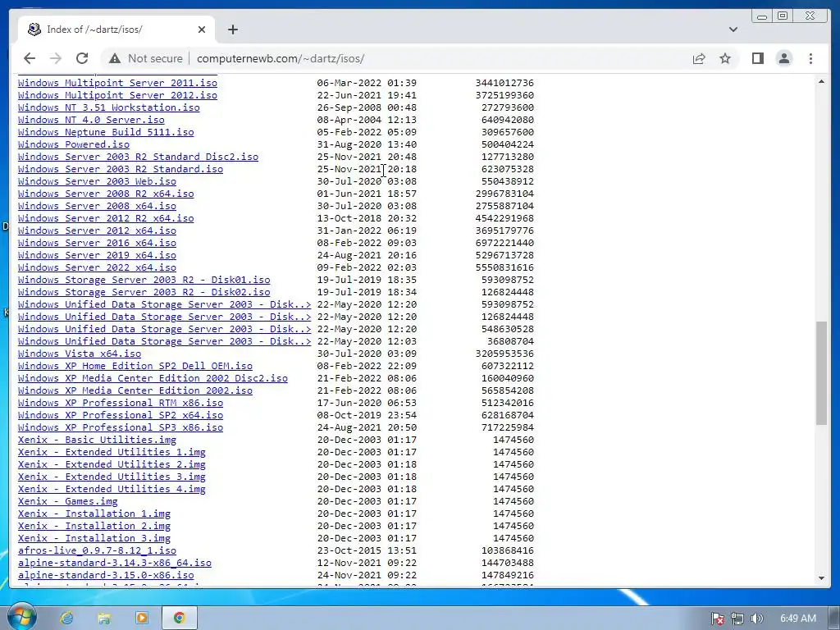Open Action Center flag icon in tray

pyautogui.click(x=717, y=619)
